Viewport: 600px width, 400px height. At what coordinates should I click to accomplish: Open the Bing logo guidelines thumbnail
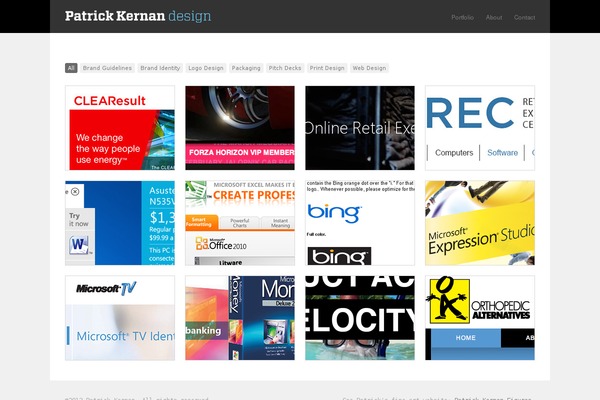coord(360,223)
